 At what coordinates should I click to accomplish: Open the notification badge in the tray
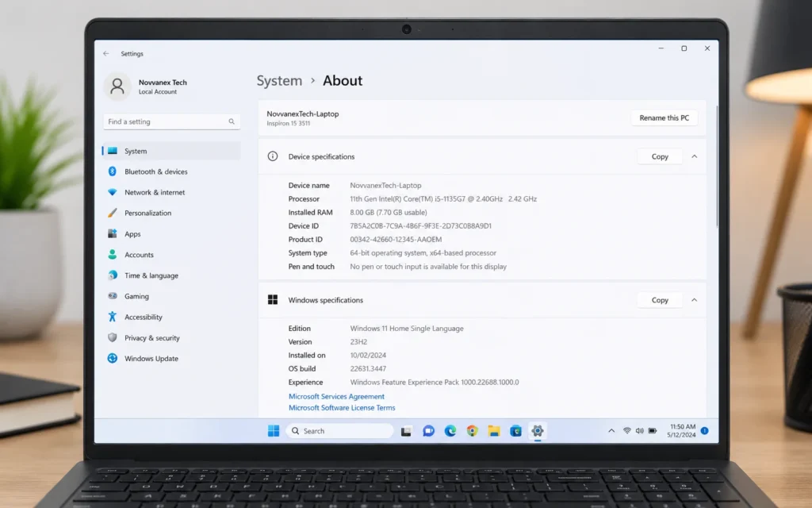click(704, 431)
